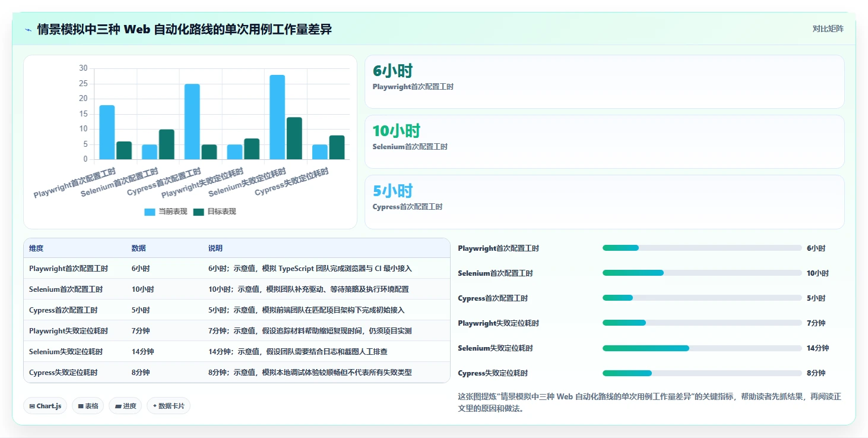Click the Cypress失败定位耗时 progress bar
868x438 pixels.
pyautogui.click(x=702, y=373)
